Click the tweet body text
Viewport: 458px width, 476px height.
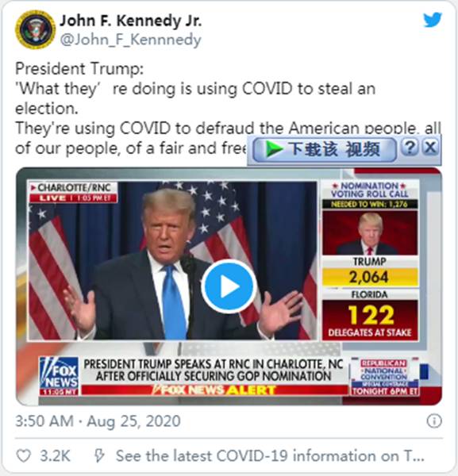pos(228,109)
